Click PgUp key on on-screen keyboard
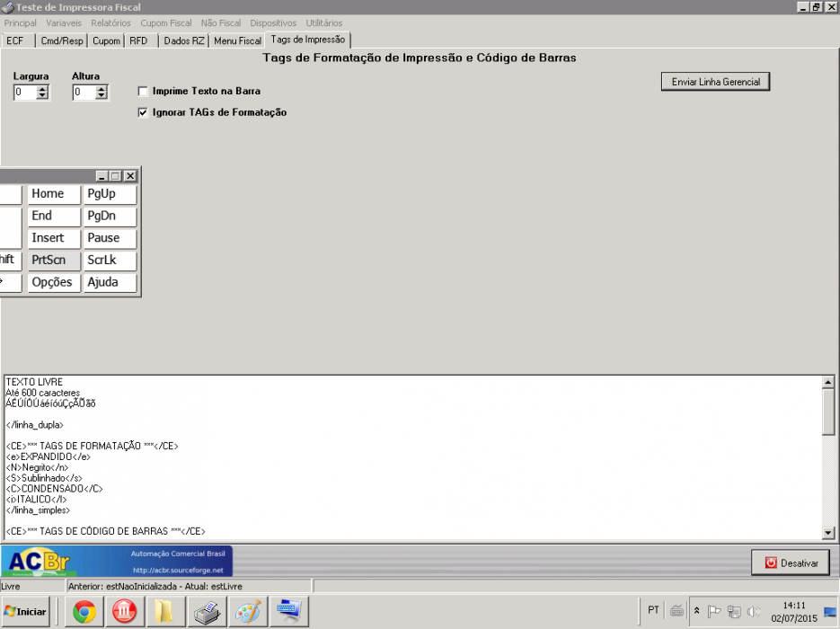The image size is (840, 629). click(110, 194)
